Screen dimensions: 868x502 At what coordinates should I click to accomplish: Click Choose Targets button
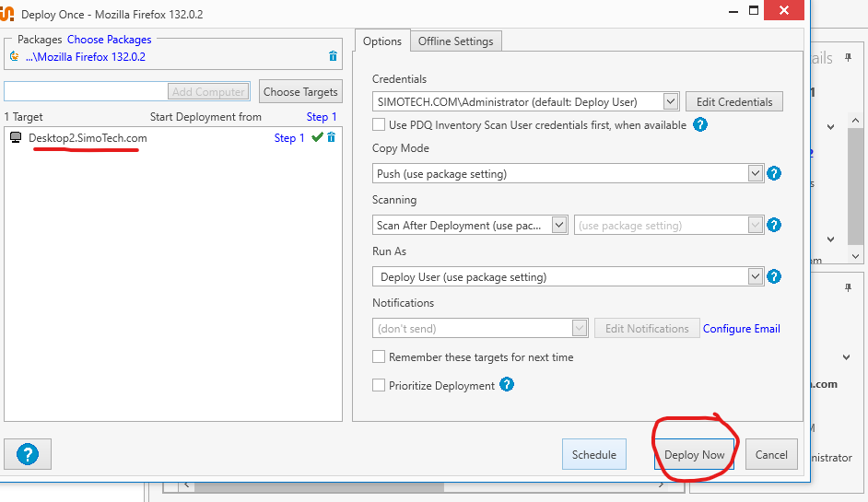[x=300, y=92]
